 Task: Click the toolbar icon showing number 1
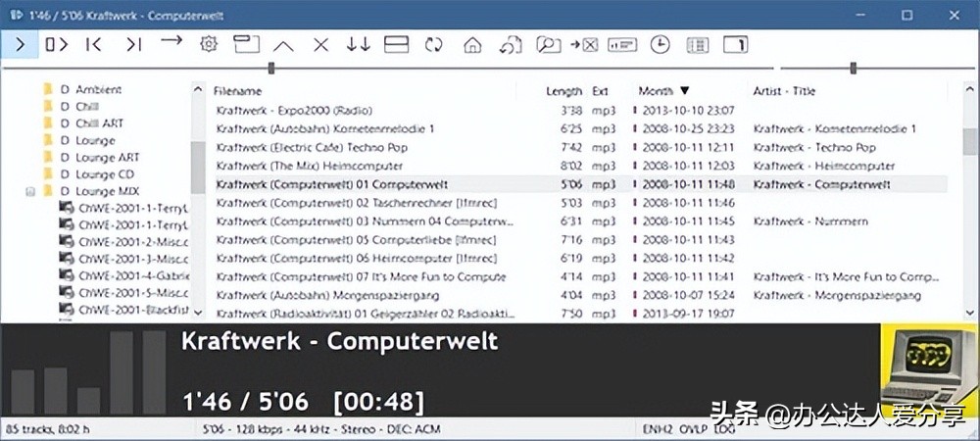(736, 45)
